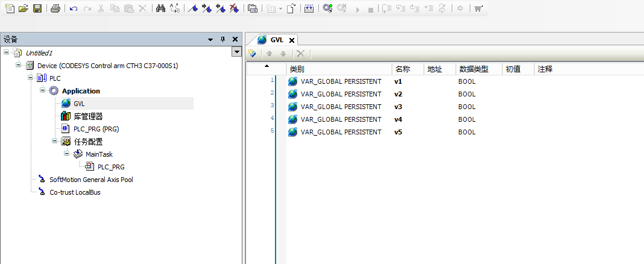
Task: Click the Undo arrow icon
Action: pyautogui.click(x=74, y=8)
